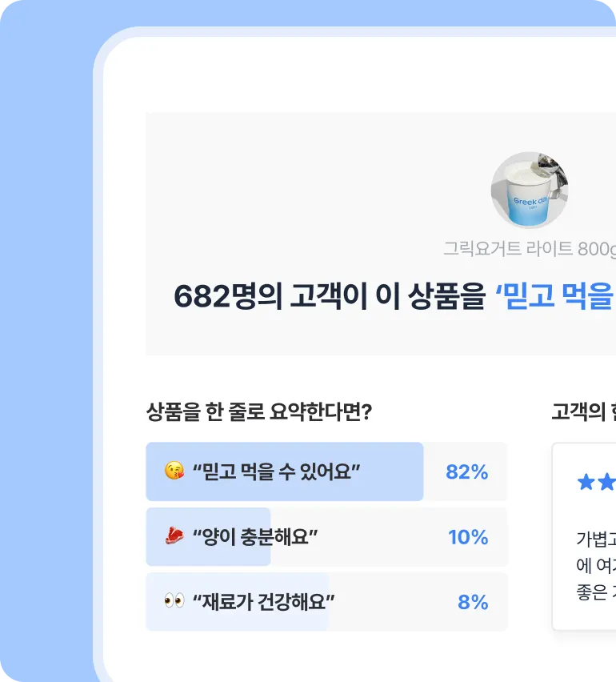
Task: Open the "그릭요거트 라이트 800g" product name
Action: coord(529,248)
